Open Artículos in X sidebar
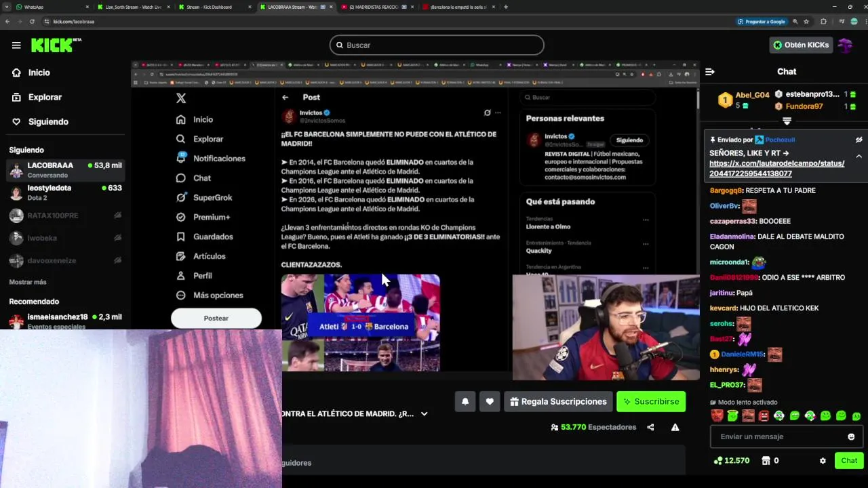 pyautogui.click(x=201, y=256)
